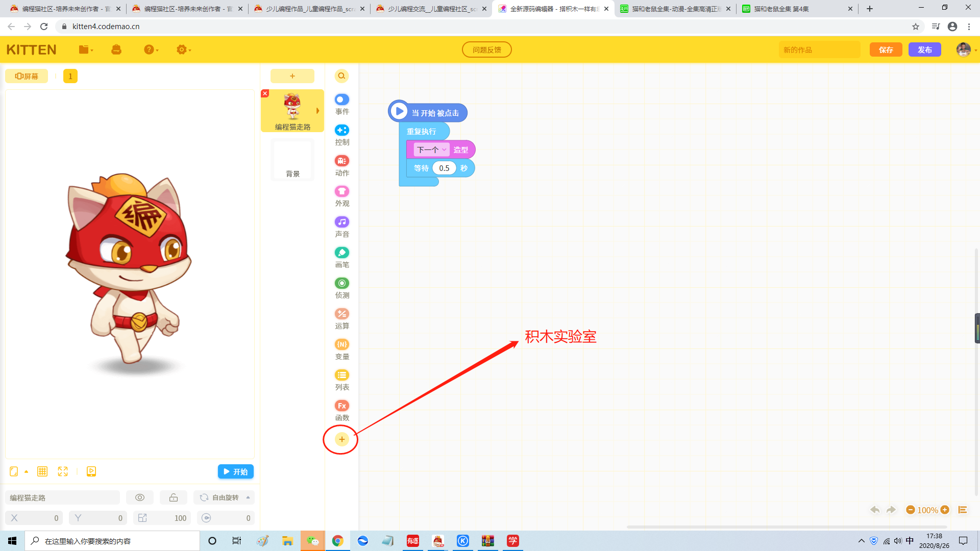
Task: Tidy up blocks with the align icon
Action: [963, 510]
